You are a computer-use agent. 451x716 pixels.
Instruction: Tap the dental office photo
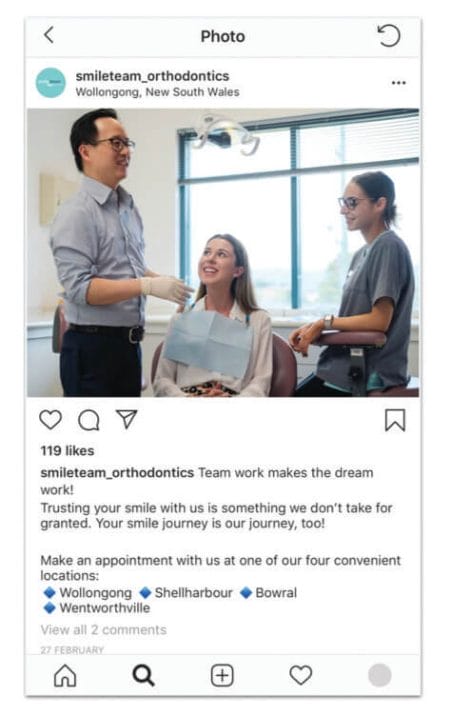pos(223,253)
